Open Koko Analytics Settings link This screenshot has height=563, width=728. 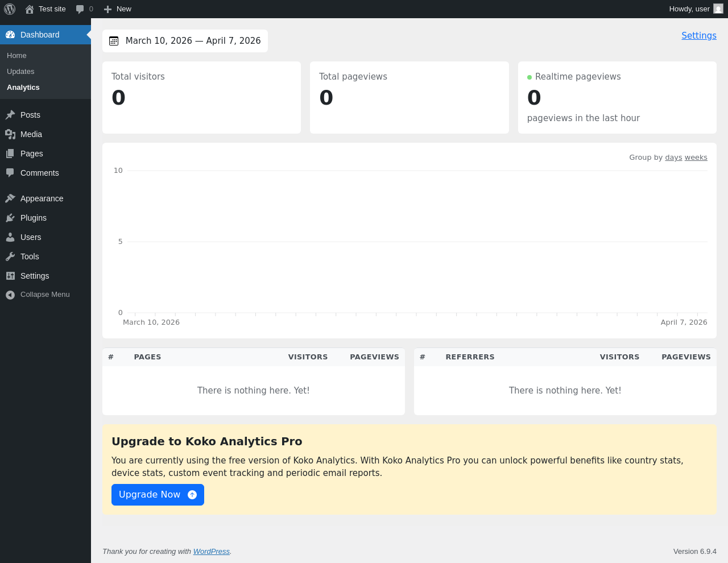pyautogui.click(x=699, y=35)
